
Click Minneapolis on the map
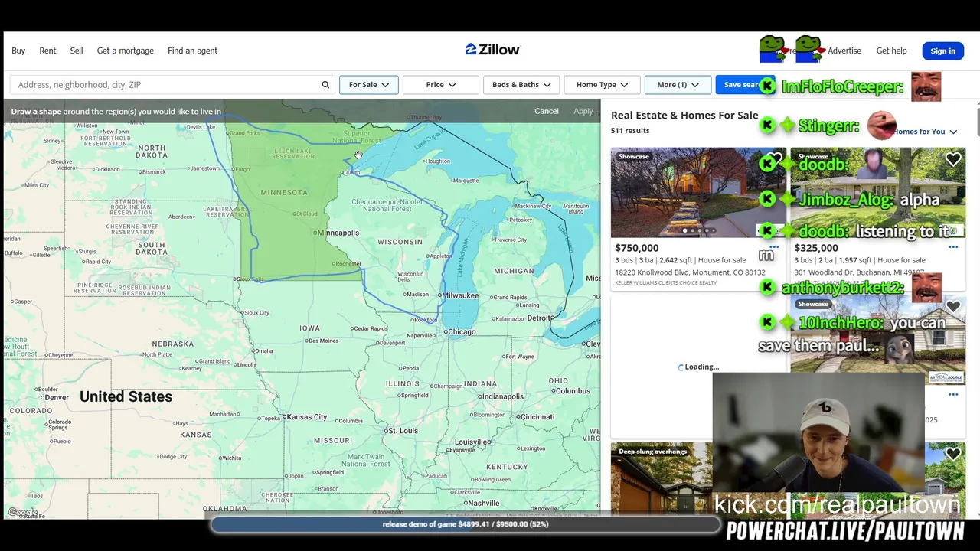[x=337, y=233]
